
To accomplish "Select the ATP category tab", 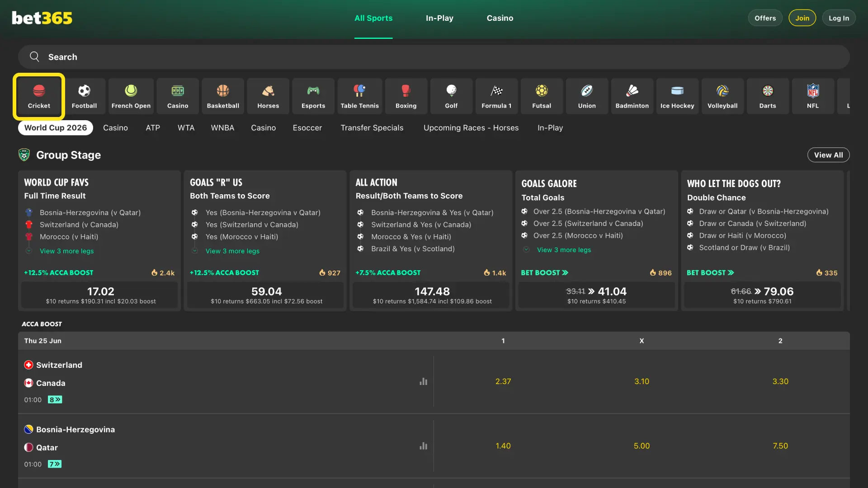I will click(x=153, y=128).
